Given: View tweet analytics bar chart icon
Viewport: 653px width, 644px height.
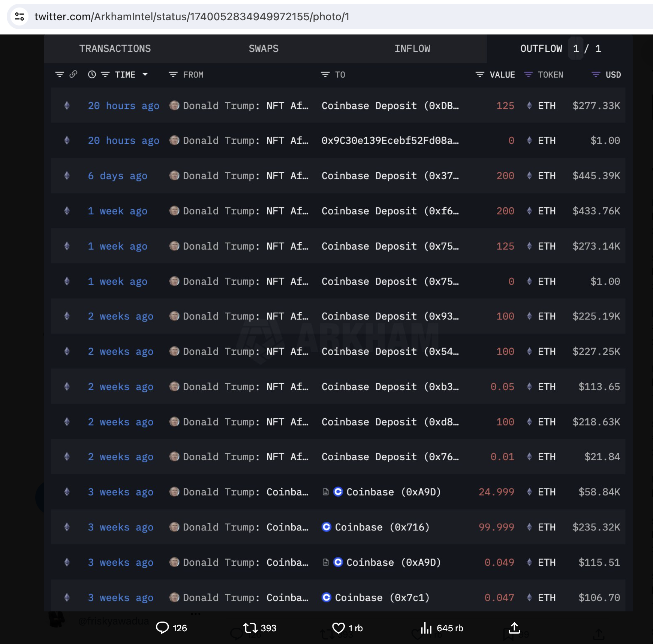Looking at the screenshot, I should [x=426, y=628].
